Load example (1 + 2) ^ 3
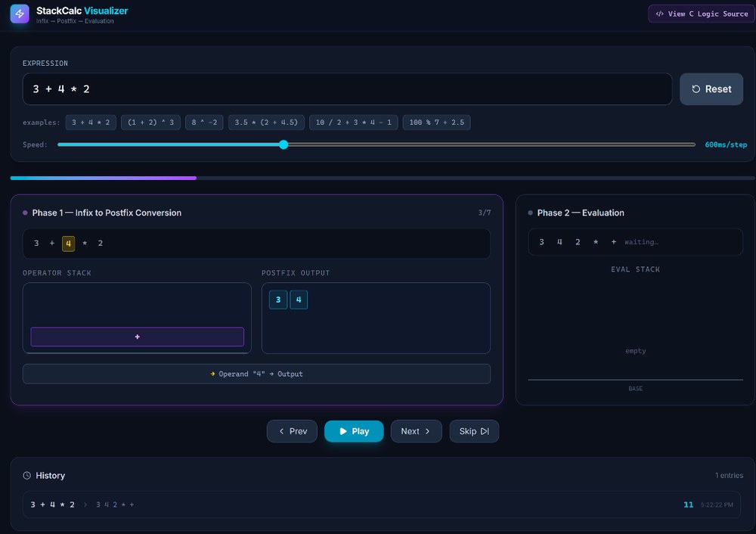Screen dimensions: 756x534 click(150, 123)
